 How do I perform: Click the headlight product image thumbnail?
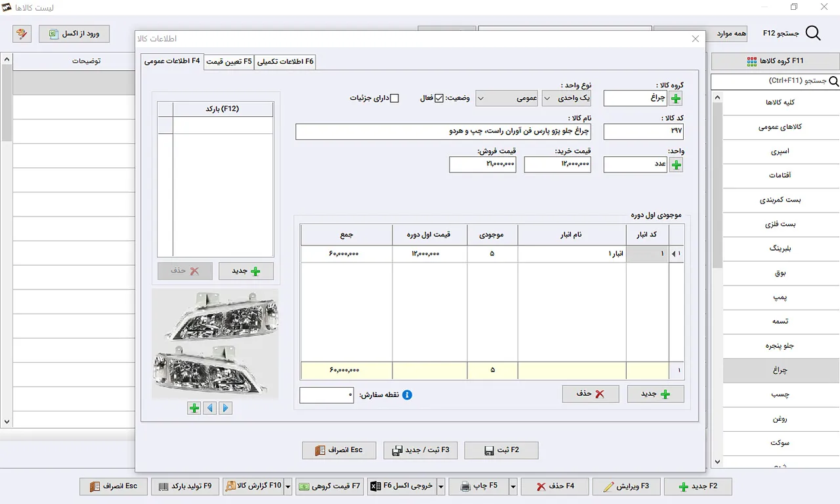coord(215,344)
